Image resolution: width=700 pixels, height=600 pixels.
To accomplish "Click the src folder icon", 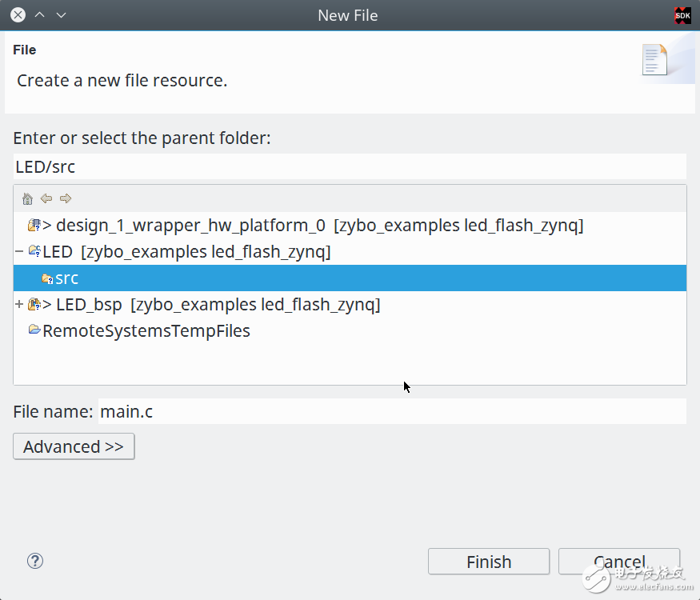I will (x=47, y=278).
